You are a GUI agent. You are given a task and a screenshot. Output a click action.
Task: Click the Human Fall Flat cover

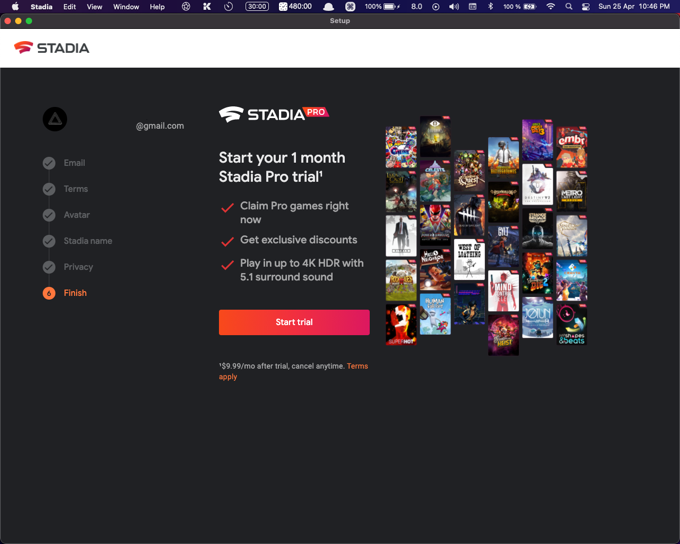coord(435,314)
